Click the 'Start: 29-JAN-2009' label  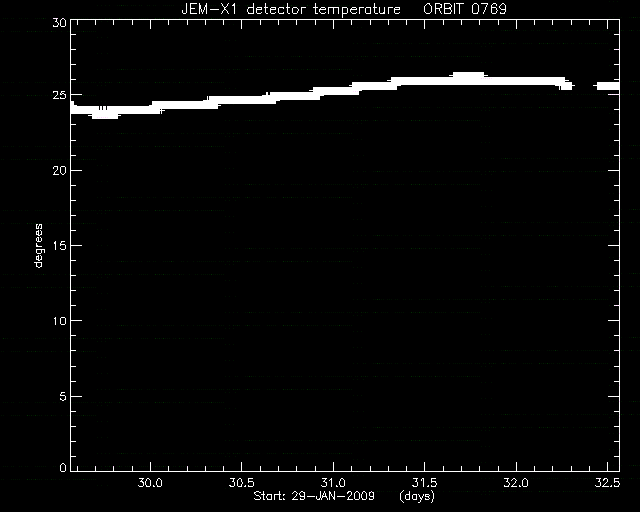pos(314,496)
